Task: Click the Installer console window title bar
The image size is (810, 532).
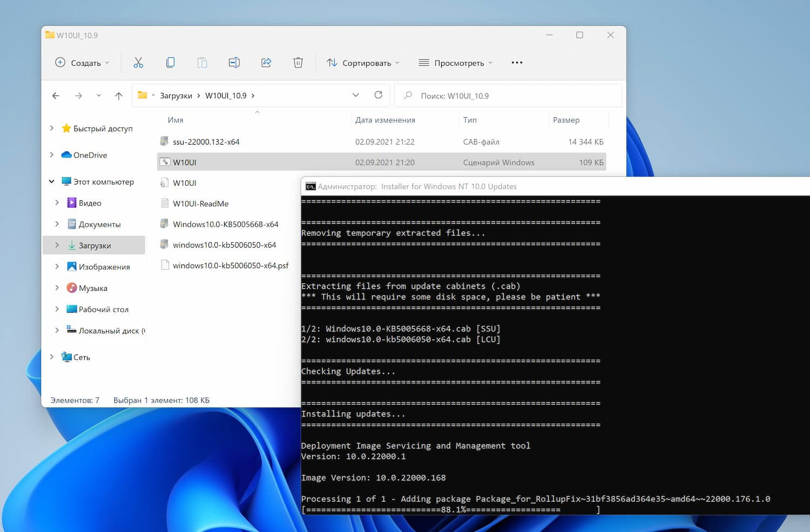Action: tap(555, 186)
